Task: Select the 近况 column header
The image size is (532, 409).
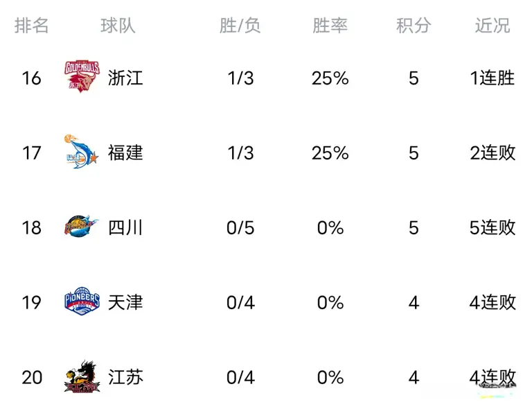Action: [x=493, y=26]
